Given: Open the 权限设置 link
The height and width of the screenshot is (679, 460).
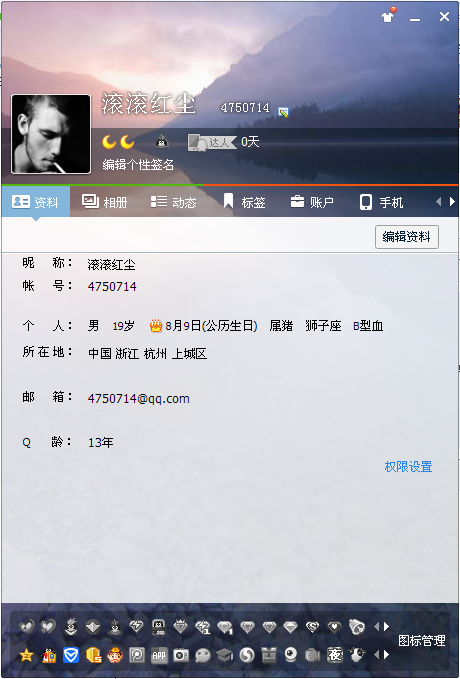Looking at the screenshot, I should (408, 466).
